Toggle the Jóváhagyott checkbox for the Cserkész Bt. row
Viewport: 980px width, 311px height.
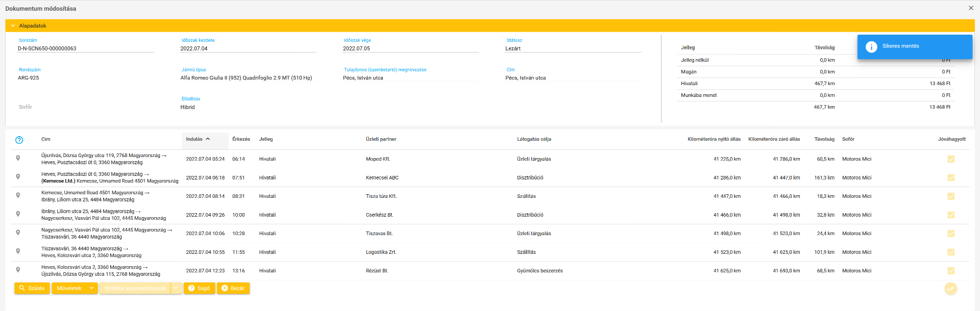[951, 215]
